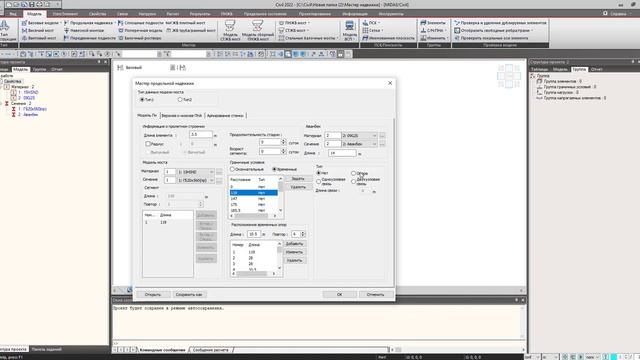Click the pin icon of Структура проекта 2 panel
The height and width of the screenshot is (360, 640).
pos(633,62)
